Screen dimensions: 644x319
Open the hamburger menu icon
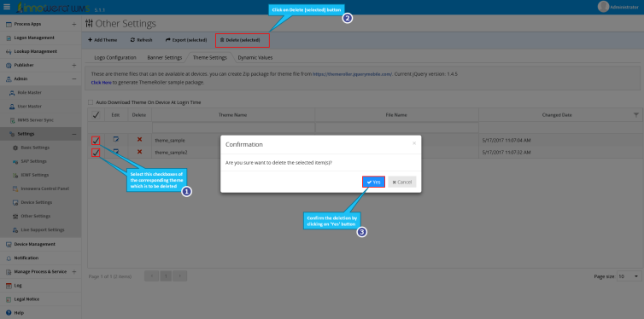7,7
